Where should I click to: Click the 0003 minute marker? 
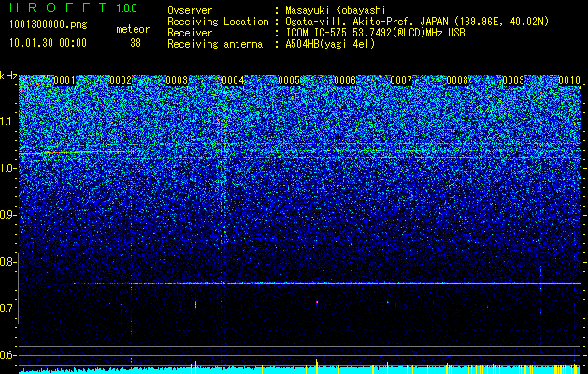(x=177, y=80)
